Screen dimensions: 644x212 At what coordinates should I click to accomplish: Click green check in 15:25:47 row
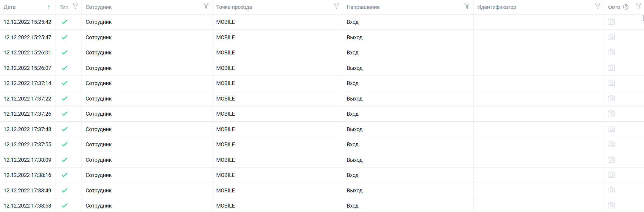pos(65,37)
